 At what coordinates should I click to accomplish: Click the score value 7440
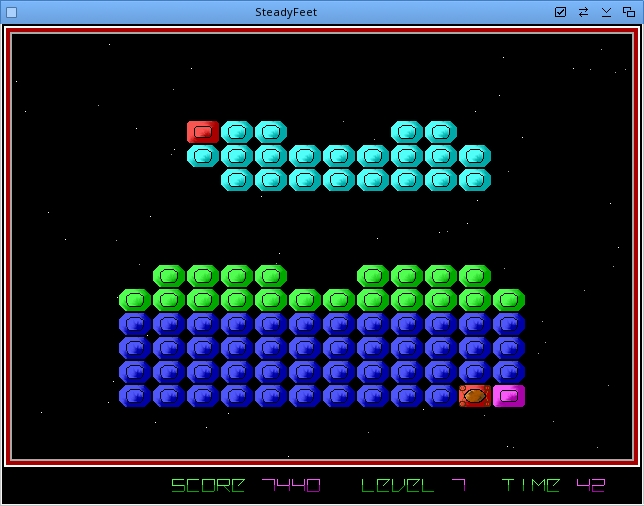pyautogui.click(x=291, y=485)
